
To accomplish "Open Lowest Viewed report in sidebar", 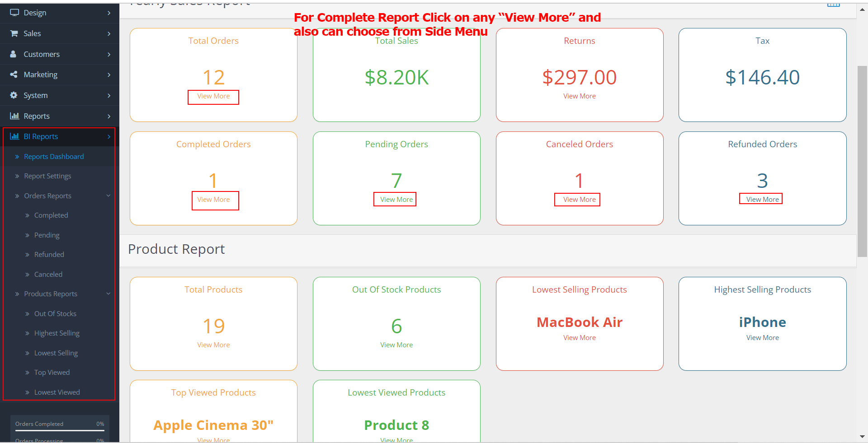I will pyautogui.click(x=57, y=392).
